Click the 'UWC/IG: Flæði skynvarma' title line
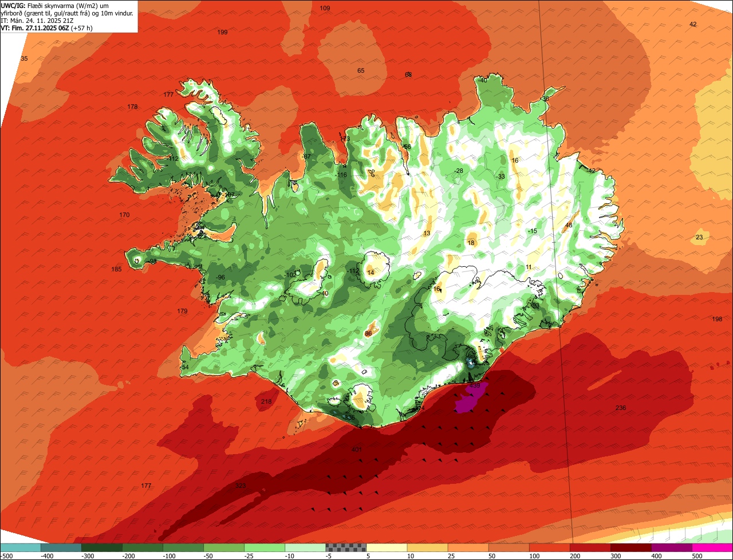Viewport: 733px width, 560px height. 55,6
